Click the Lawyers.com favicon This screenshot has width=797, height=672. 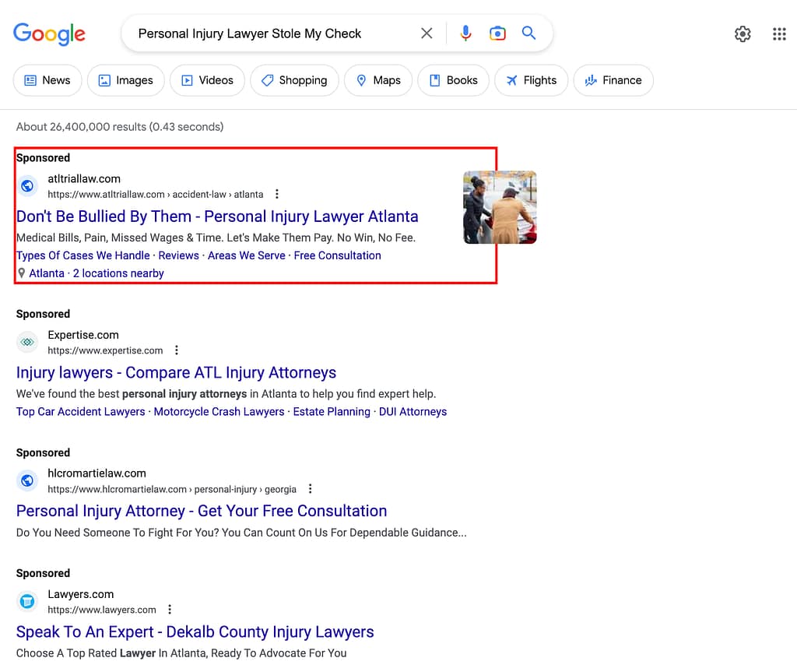[x=27, y=602]
